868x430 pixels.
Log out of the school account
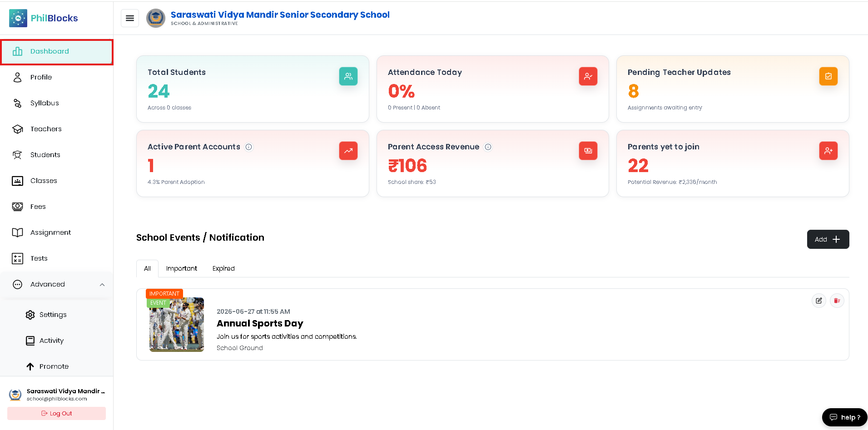click(56, 413)
